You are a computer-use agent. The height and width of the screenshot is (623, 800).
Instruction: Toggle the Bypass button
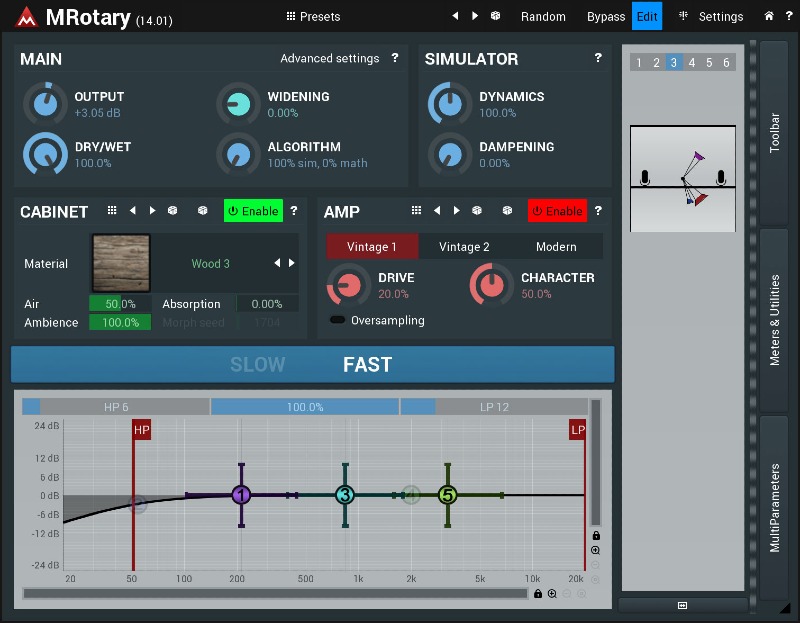pos(606,16)
